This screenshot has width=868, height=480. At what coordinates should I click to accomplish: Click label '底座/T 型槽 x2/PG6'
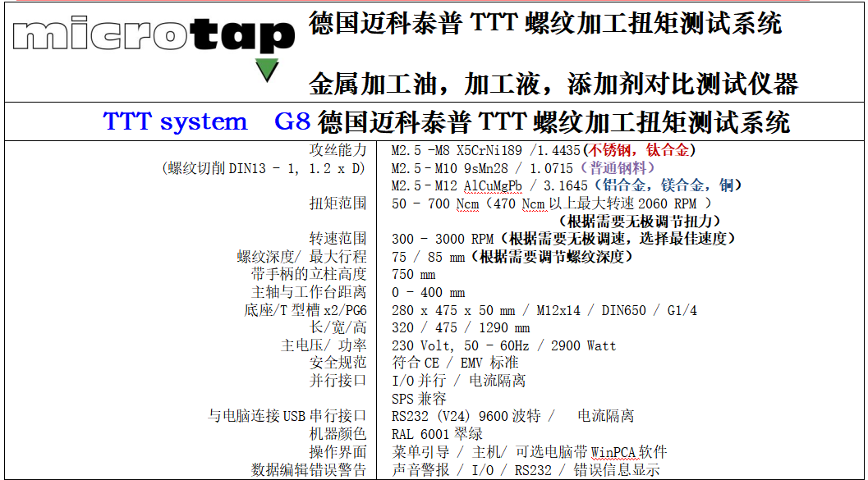(x=305, y=310)
